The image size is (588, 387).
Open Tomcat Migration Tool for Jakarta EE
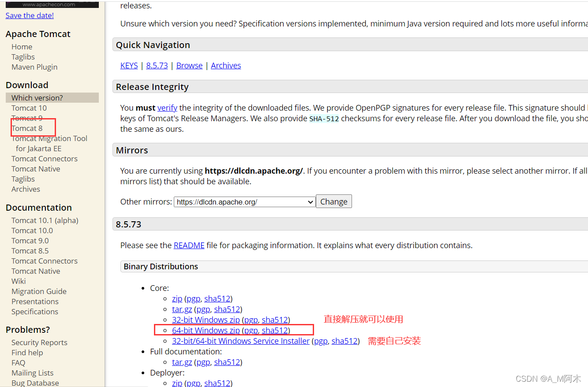pyautogui.click(x=49, y=143)
